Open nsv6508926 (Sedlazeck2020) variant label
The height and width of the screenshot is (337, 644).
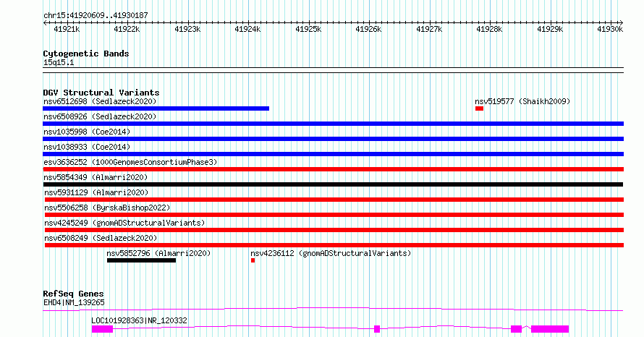[100, 116]
